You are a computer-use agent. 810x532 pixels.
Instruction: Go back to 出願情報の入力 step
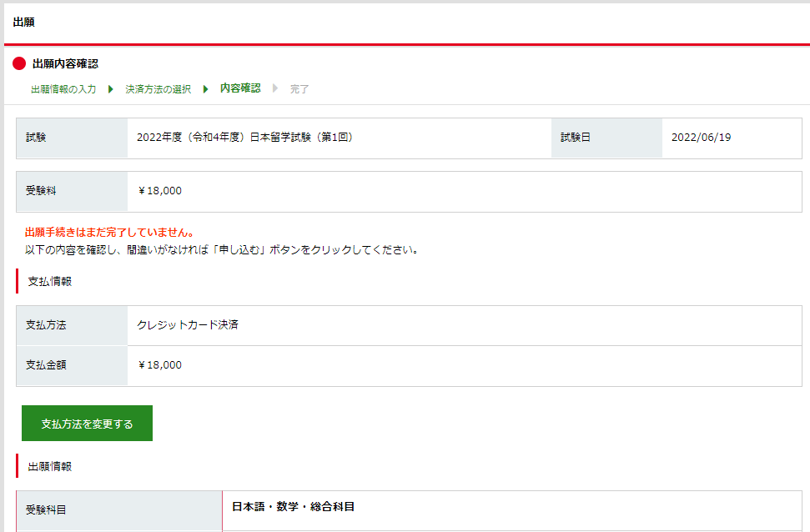tap(63, 89)
